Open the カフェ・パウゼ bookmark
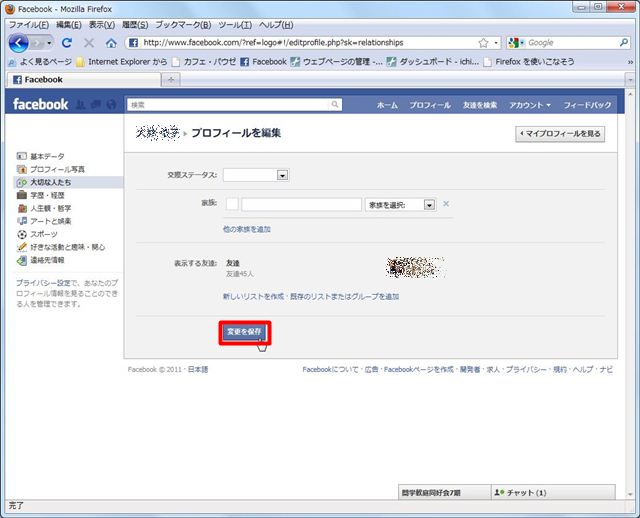This screenshot has width=640, height=518. 204,62
